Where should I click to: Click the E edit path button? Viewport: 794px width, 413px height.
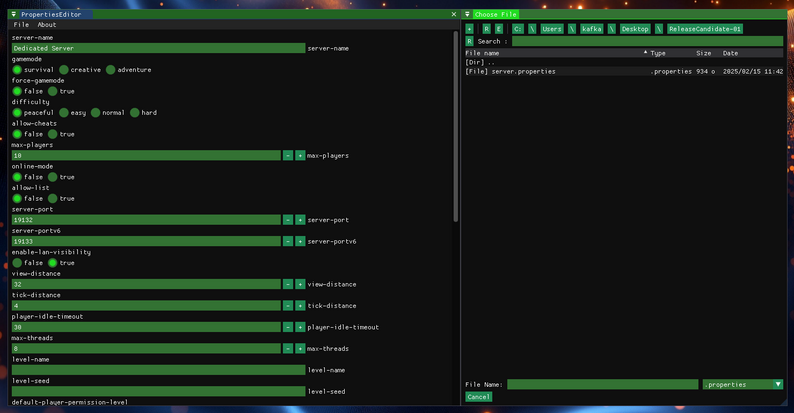point(499,29)
